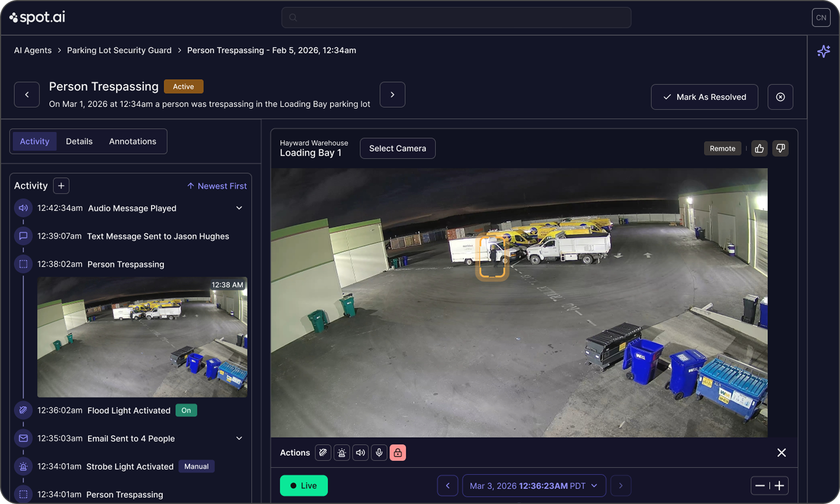This screenshot has width=840, height=504.
Task: Go to next incident with right arrow
Action: coord(393,94)
